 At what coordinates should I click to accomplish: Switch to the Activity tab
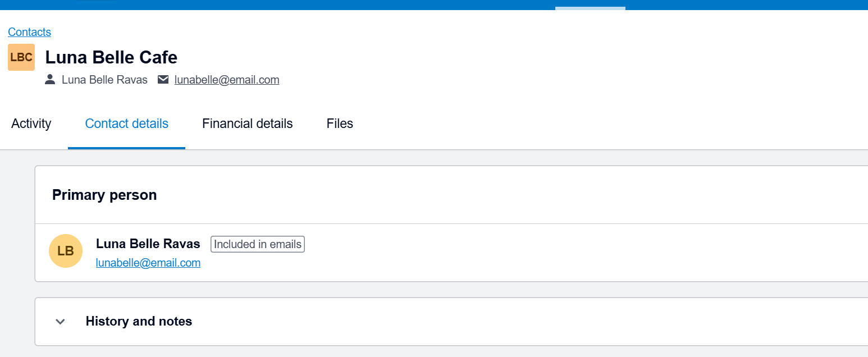(31, 123)
